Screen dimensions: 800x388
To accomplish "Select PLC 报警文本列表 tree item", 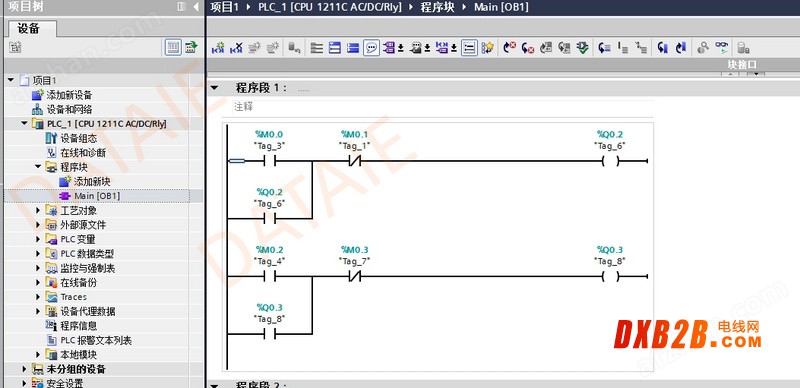I will [96, 340].
